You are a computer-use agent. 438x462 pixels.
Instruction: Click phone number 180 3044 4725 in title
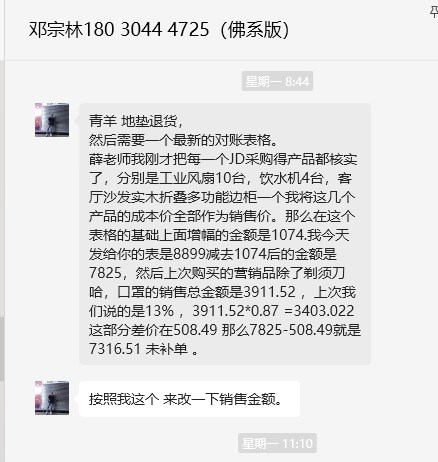point(146,29)
